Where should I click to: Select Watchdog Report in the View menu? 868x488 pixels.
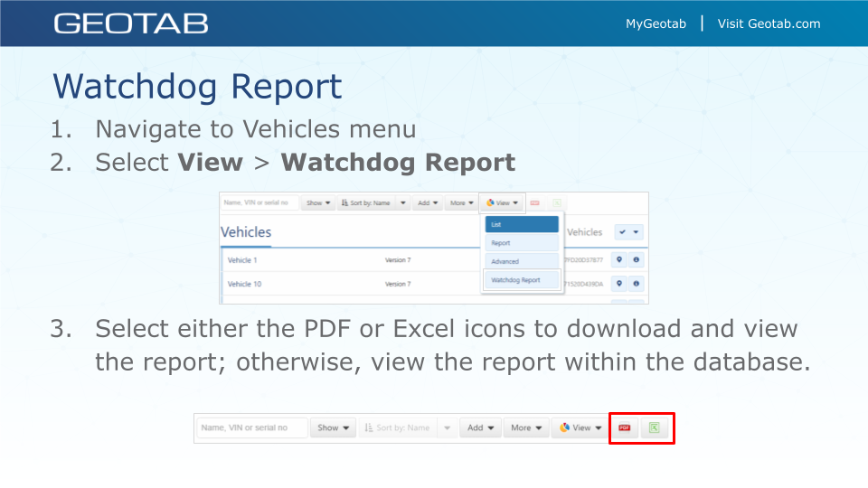[x=522, y=280]
